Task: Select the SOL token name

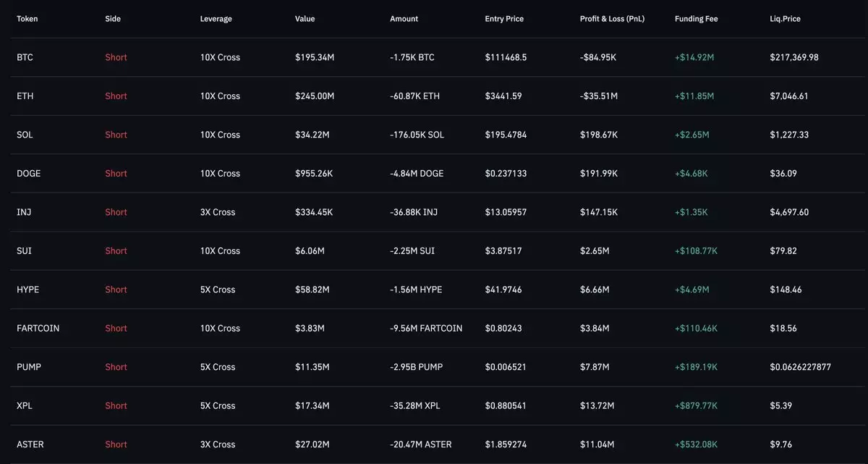Action: [25, 135]
